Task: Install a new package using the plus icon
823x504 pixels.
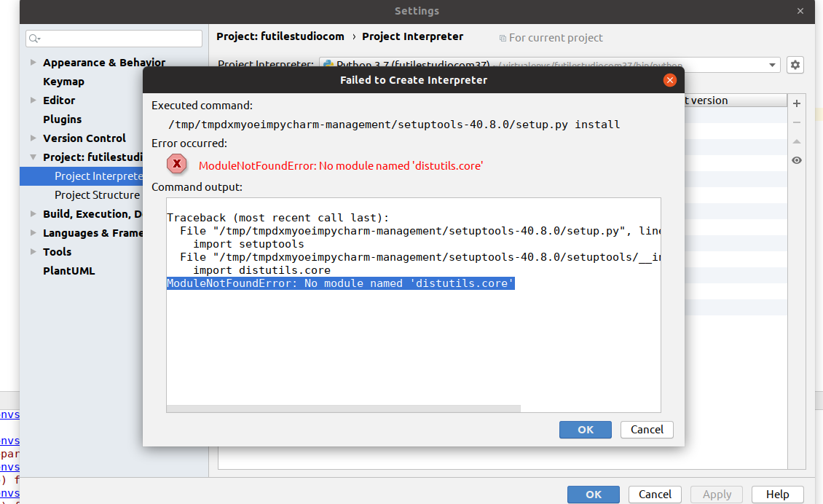Action: click(796, 103)
